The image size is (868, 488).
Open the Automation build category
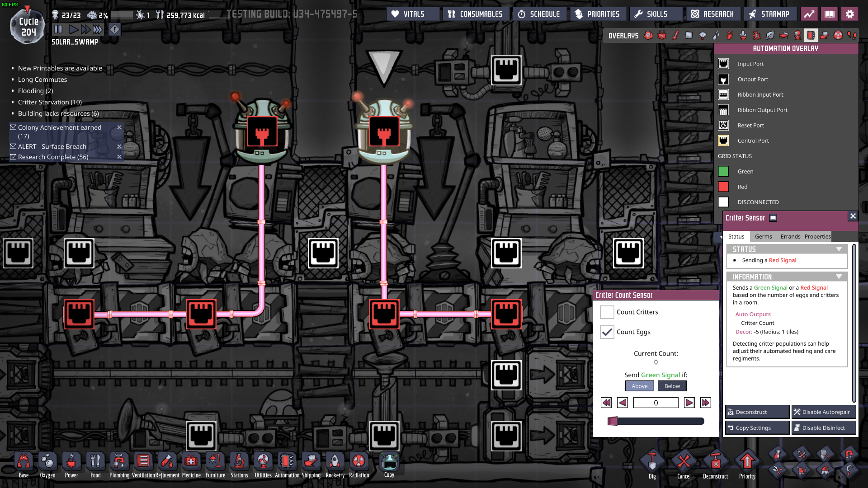[287, 462]
